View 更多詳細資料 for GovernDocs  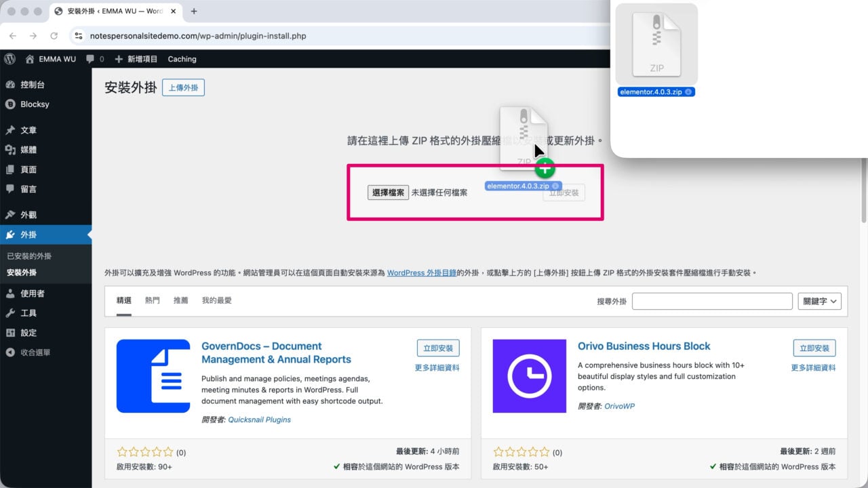coord(437,368)
